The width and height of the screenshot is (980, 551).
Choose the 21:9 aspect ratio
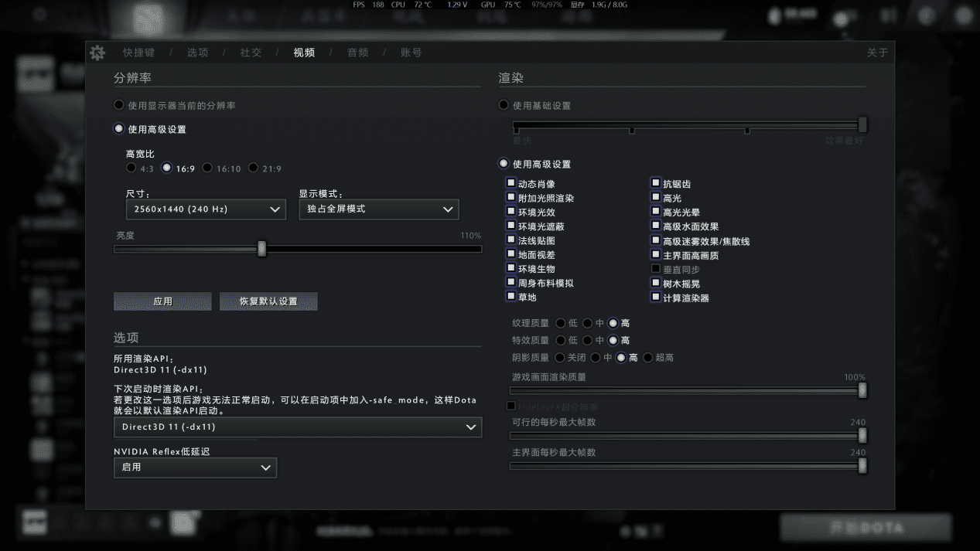coord(253,168)
